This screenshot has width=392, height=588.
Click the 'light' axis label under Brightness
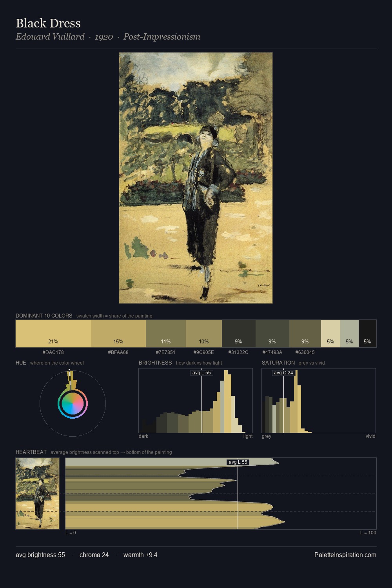click(x=248, y=436)
